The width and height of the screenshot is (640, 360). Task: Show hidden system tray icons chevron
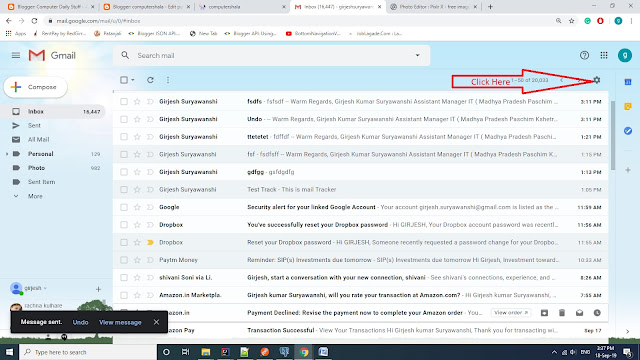(554, 352)
